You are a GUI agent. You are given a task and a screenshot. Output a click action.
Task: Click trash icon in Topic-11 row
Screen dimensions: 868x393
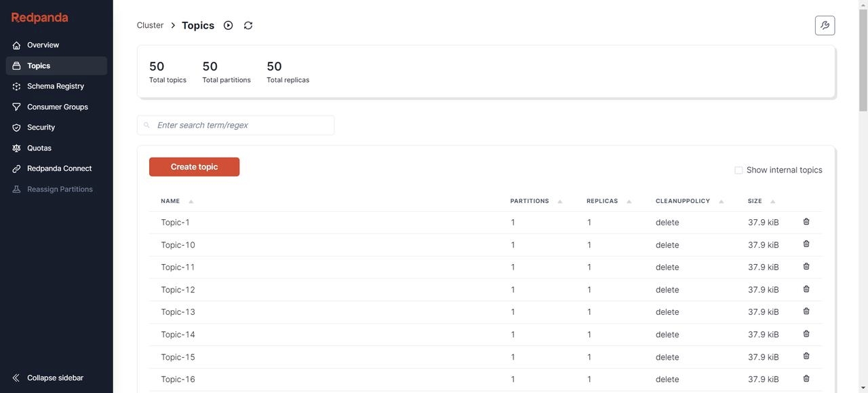806,267
